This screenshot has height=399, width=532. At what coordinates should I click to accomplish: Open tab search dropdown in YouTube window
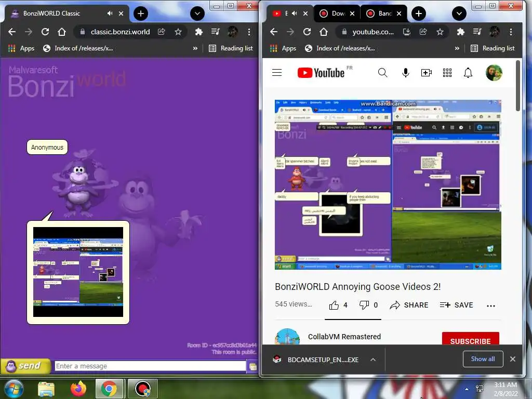(459, 14)
